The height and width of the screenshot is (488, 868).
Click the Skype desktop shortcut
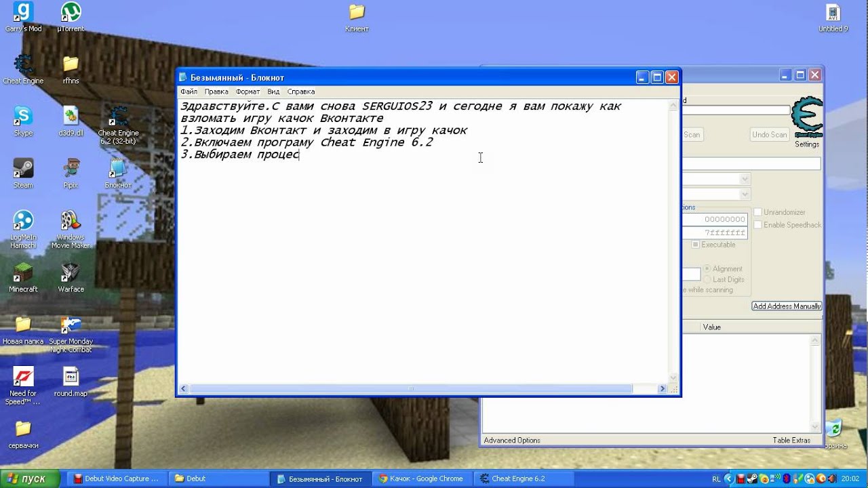pos(23,121)
